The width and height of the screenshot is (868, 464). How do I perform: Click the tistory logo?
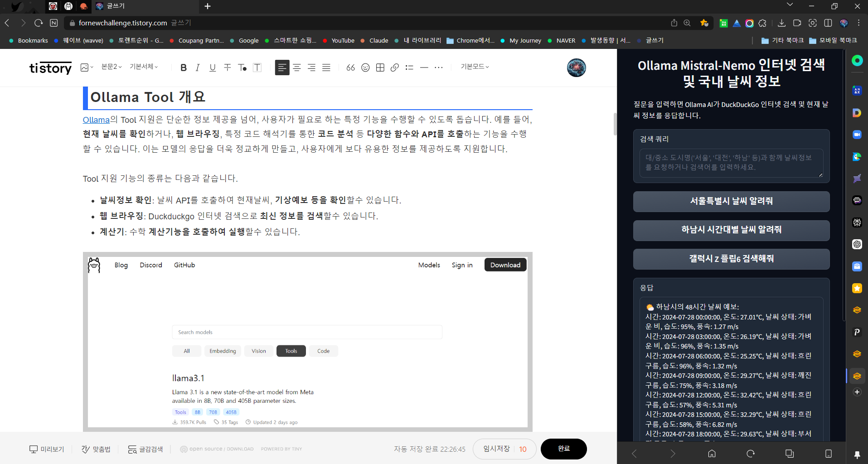[50, 68]
